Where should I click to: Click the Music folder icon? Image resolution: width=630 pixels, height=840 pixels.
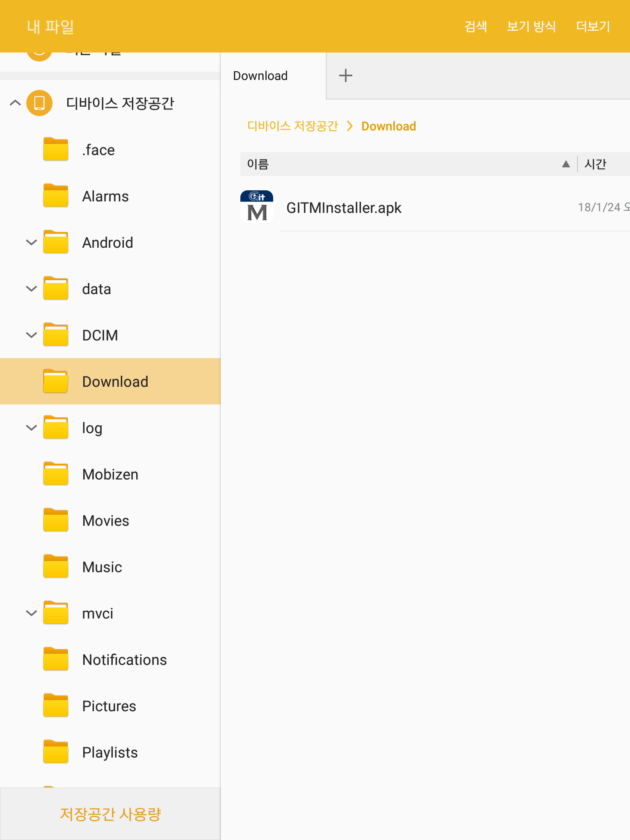[56, 566]
